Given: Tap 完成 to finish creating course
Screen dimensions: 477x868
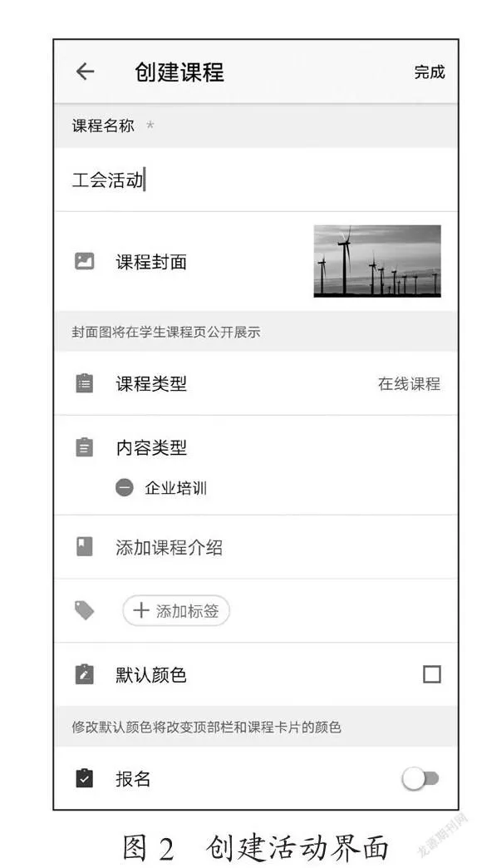Looking at the screenshot, I should click(x=430, y=72).
